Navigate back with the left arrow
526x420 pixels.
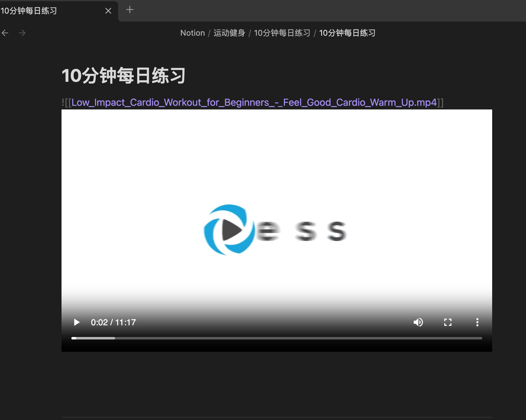pos(5,33)
